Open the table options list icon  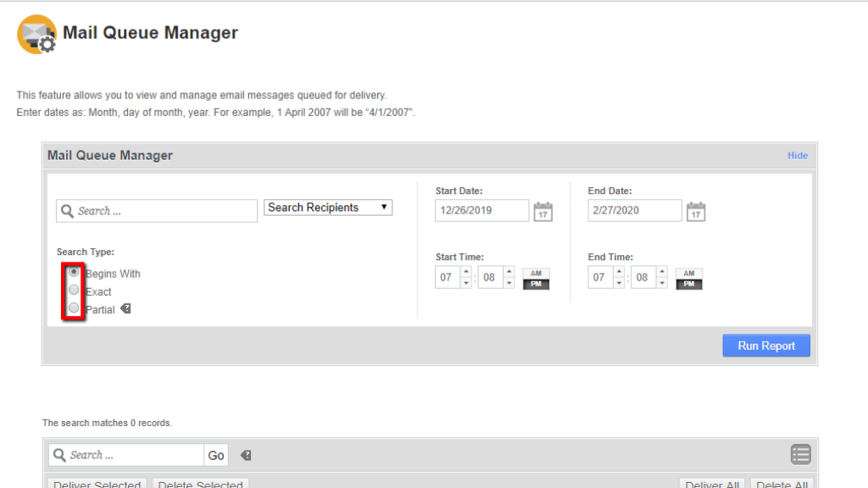800,455
